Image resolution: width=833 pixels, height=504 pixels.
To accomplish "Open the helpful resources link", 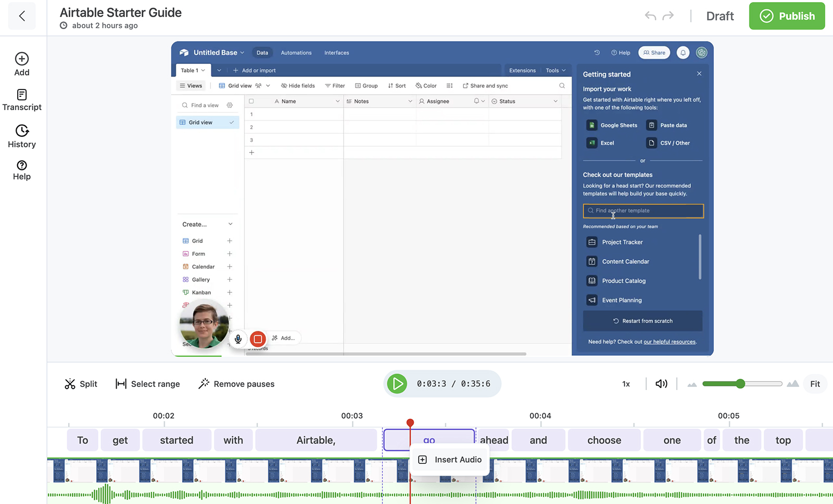I will point(670,342).
